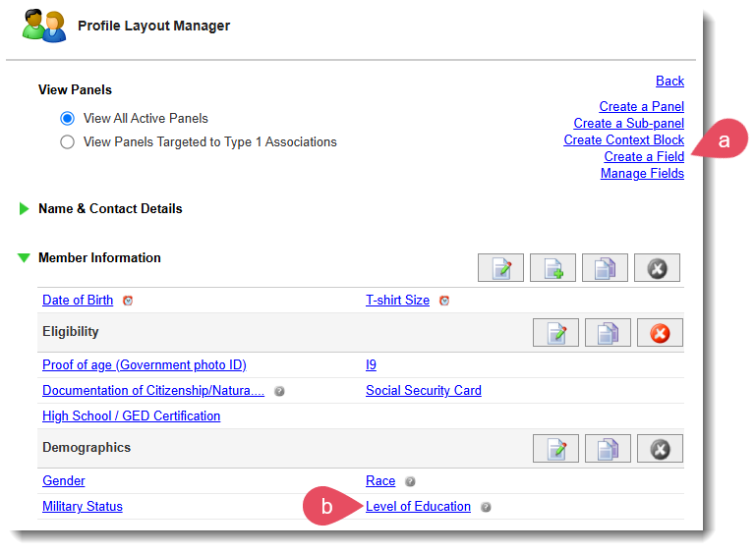Open the Level of Education field
The width and height of the screenshot is (756, 553).
click(x=418, y=506)
